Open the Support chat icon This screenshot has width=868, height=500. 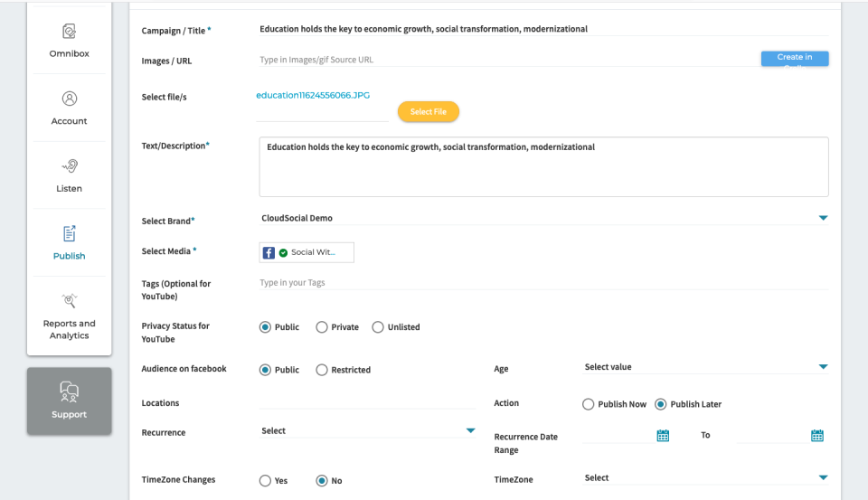(x=70, y=392)
